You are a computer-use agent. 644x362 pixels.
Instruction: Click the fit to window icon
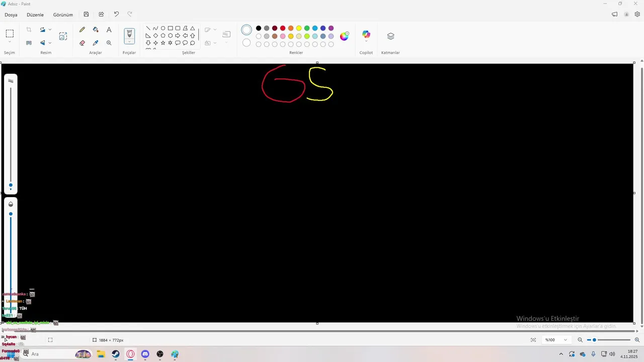(x=533, y=340)
